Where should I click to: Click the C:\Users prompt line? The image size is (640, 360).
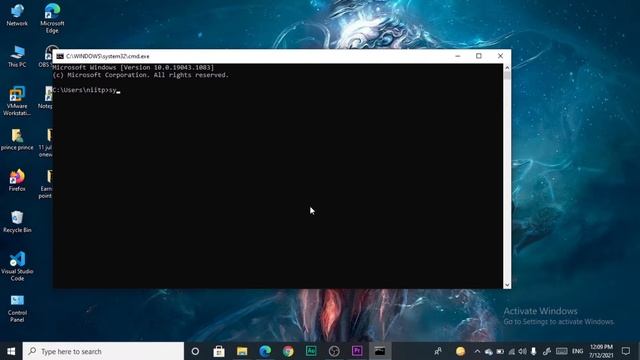[x=86, y=90]
